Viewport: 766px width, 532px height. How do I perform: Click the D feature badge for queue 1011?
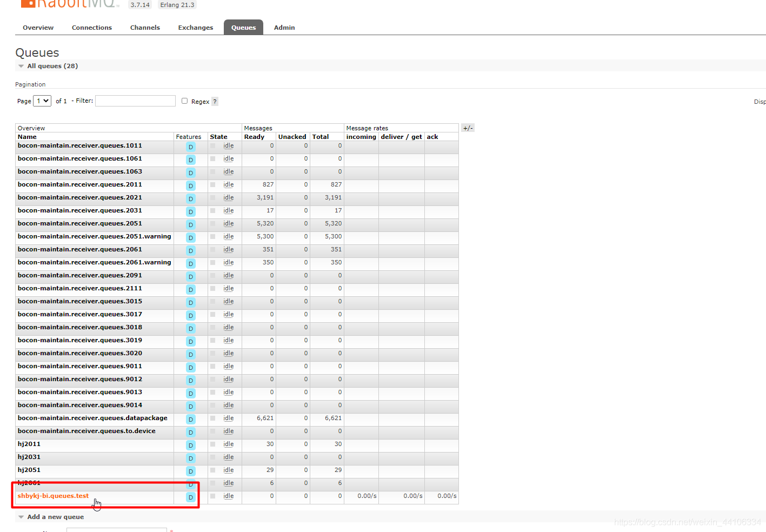click(191, 147)
